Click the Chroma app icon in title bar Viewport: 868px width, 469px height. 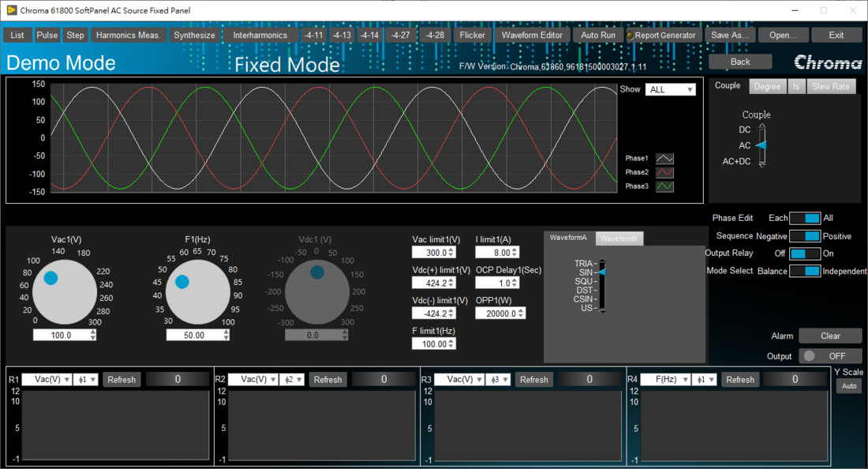click(x=11, y=10)
